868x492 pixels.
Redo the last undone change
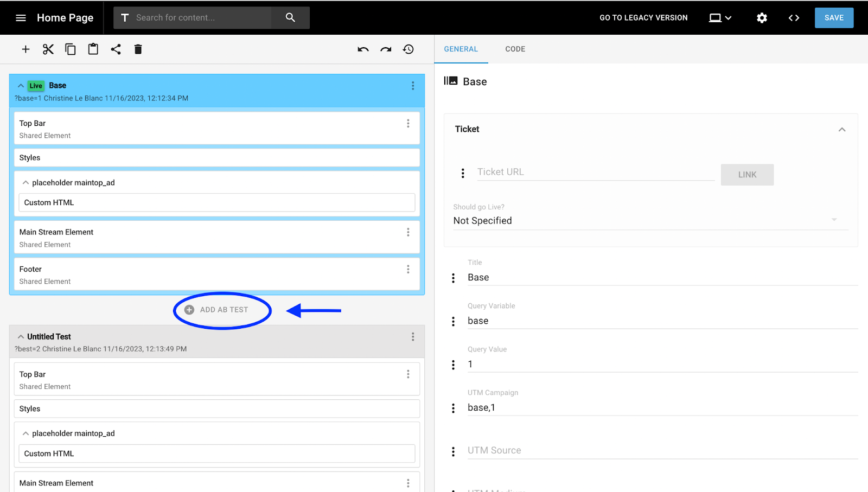tap(385, 49)
